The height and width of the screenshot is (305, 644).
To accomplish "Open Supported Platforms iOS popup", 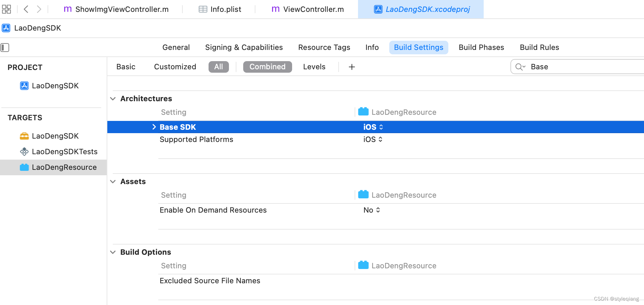I will [x=373, y=139].
